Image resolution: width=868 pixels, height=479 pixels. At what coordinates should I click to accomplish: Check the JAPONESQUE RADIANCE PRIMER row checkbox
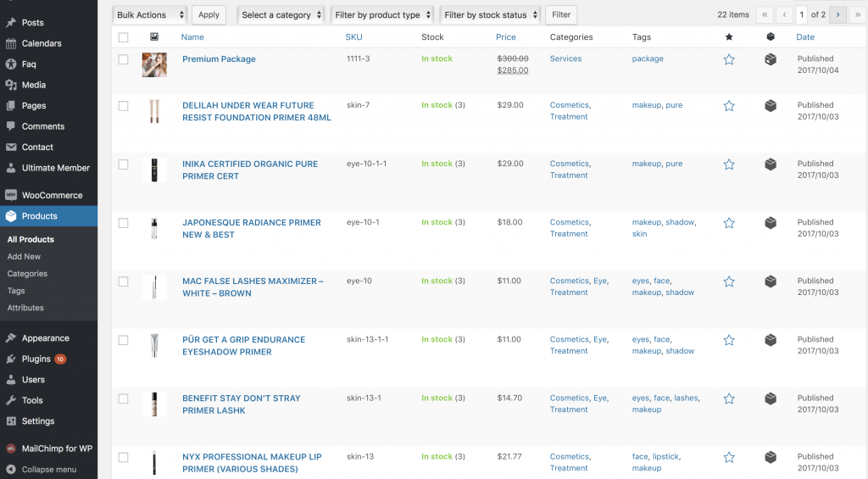124,223
